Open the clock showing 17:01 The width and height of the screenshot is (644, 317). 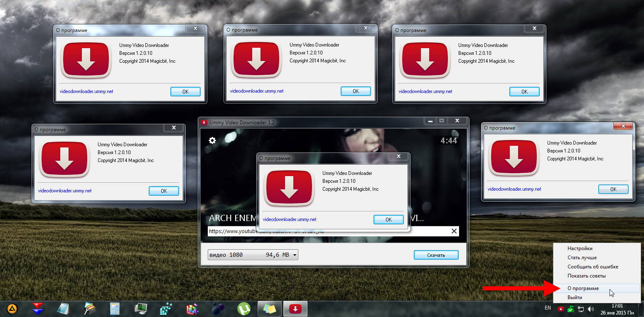coord(617,309)
